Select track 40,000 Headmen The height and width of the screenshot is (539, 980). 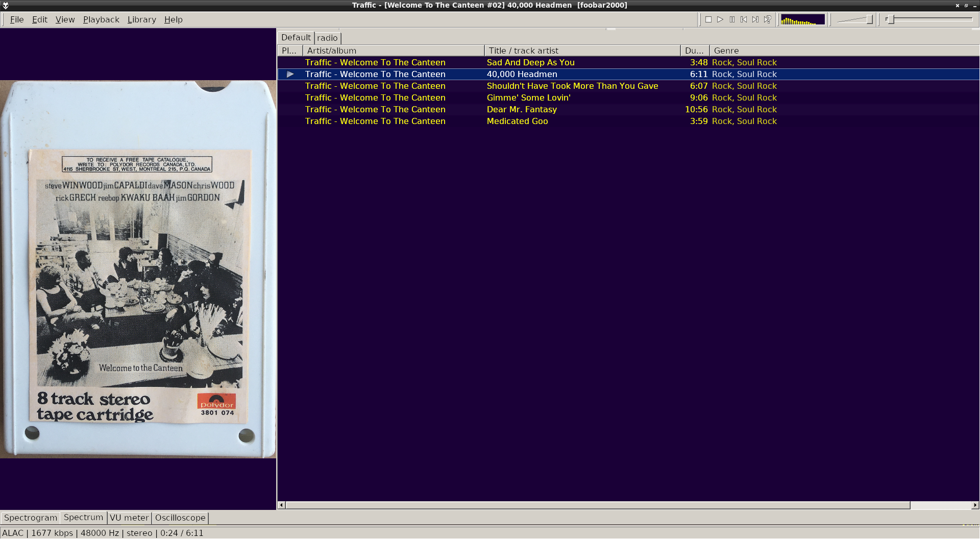(628, 74)
